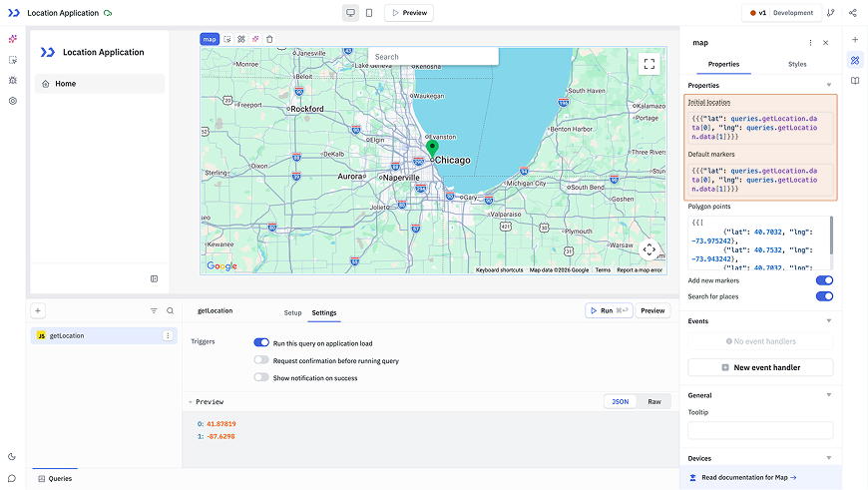Click the Tooltip input field
This screenshot has width=868, height=490.
pos(760,430)
